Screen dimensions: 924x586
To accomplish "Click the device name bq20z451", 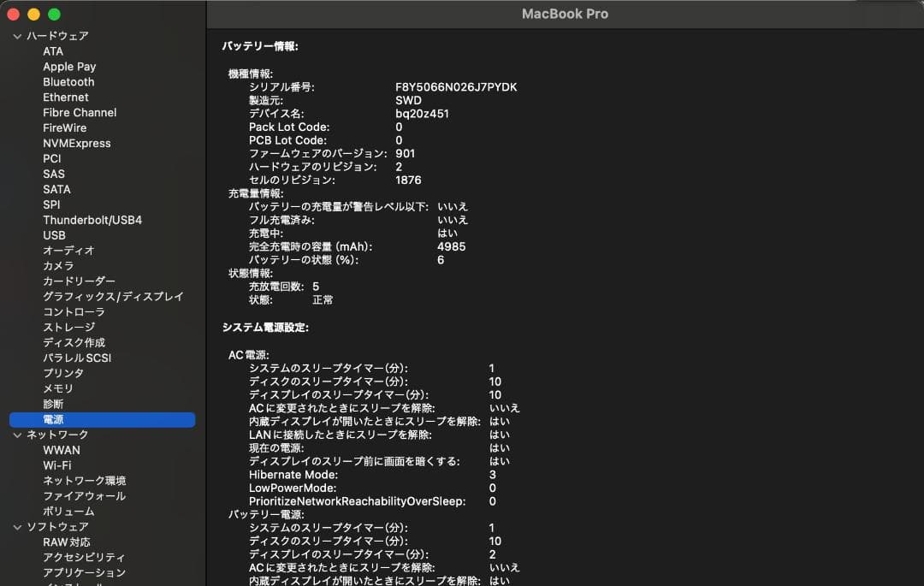I will point(422,114).
